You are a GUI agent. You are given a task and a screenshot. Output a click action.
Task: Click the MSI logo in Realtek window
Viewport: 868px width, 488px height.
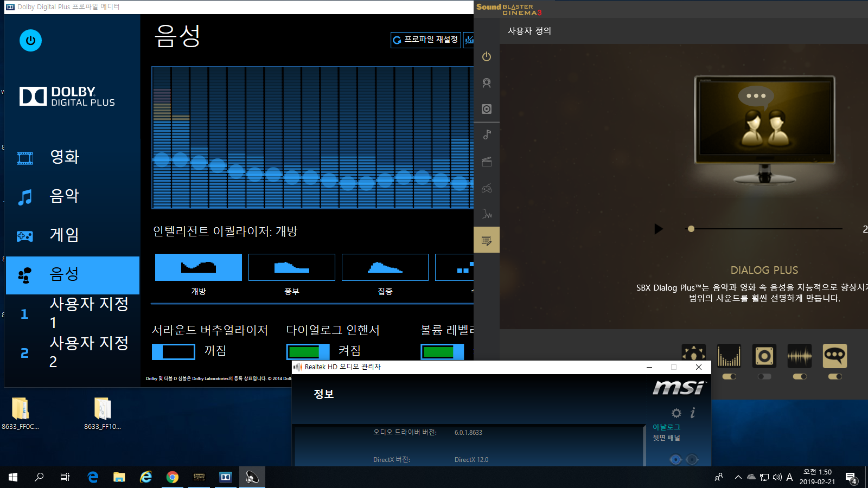(679, 387)
